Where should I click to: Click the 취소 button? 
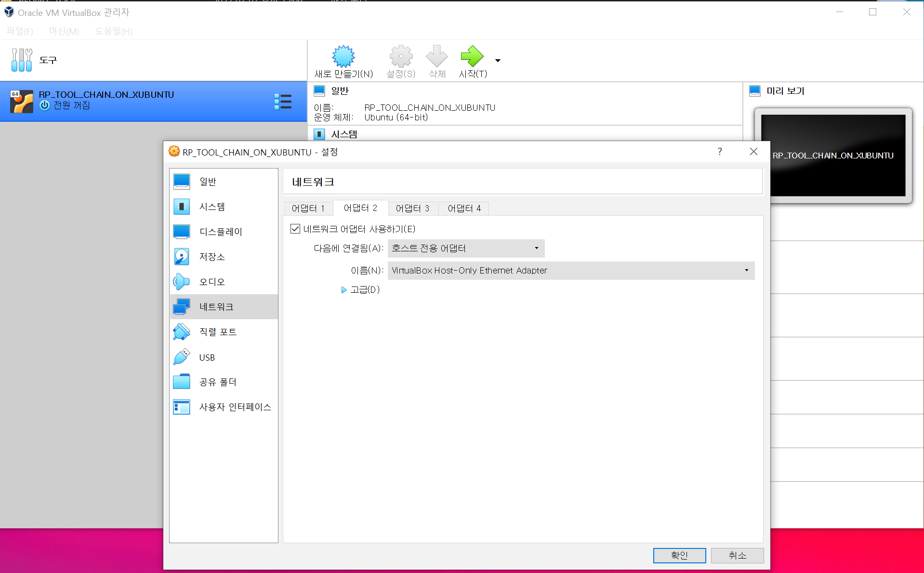(737, 555)
